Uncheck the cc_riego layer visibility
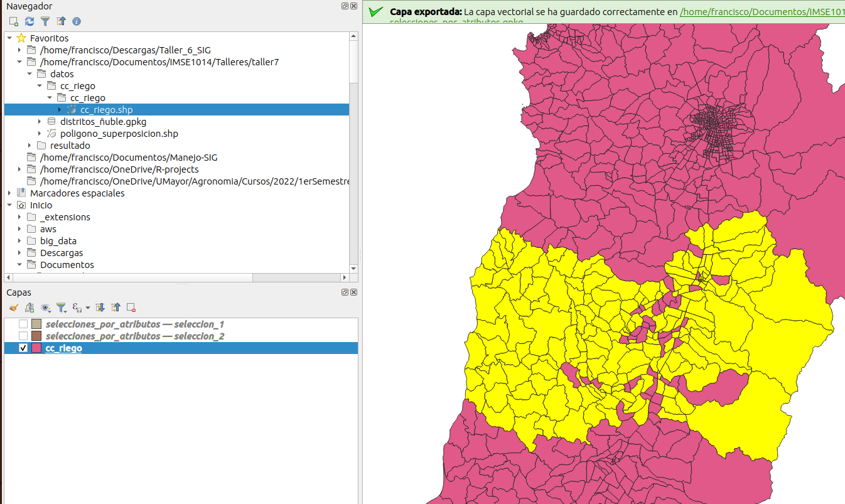 coord(23,348)
